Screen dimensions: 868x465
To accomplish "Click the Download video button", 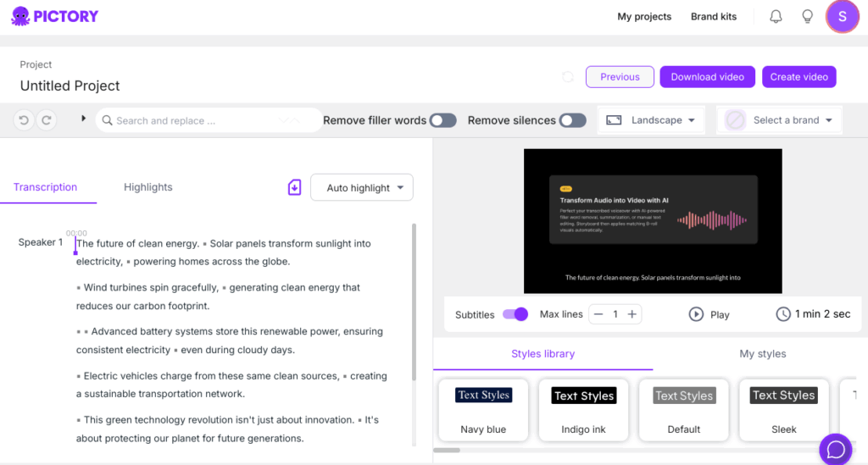I will (707, 77).
